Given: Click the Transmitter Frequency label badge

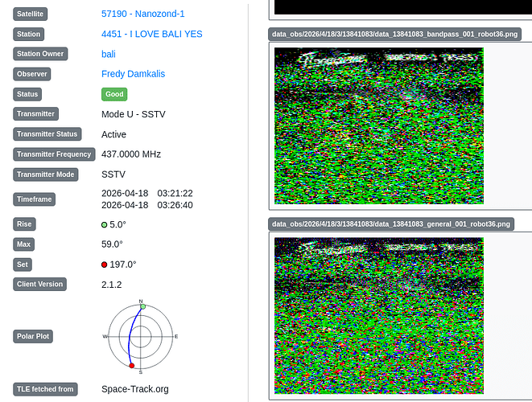Looking at the screenshot, I should point(54,154).
